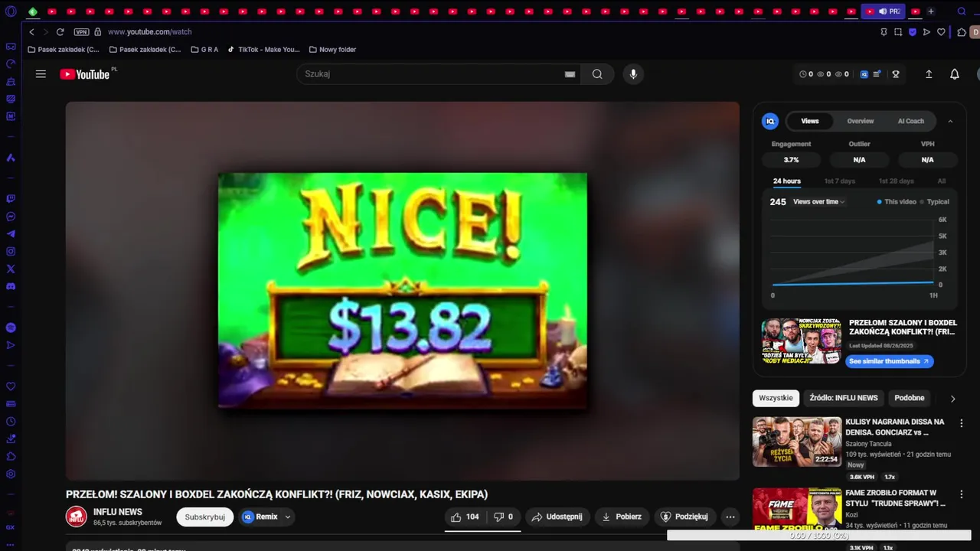Viewport: 980px width, 551px height.
Task: Click the search magnifier button
Action: 597,74
